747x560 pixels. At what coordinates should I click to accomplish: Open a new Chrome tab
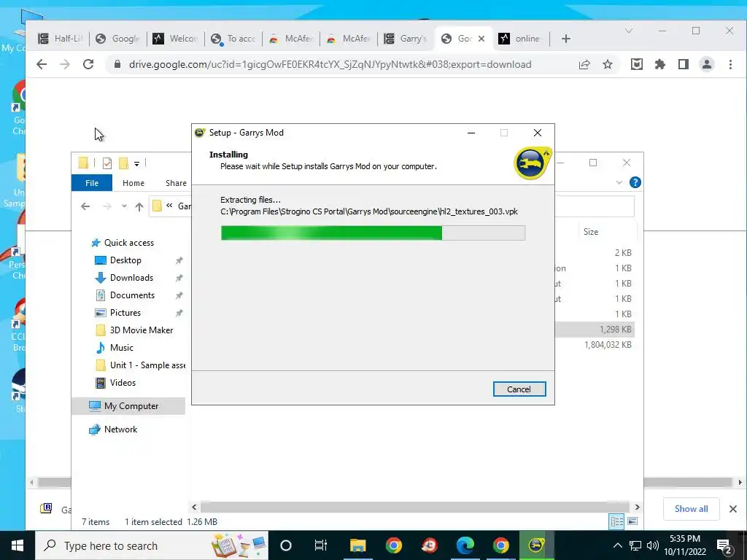(565, 39)
